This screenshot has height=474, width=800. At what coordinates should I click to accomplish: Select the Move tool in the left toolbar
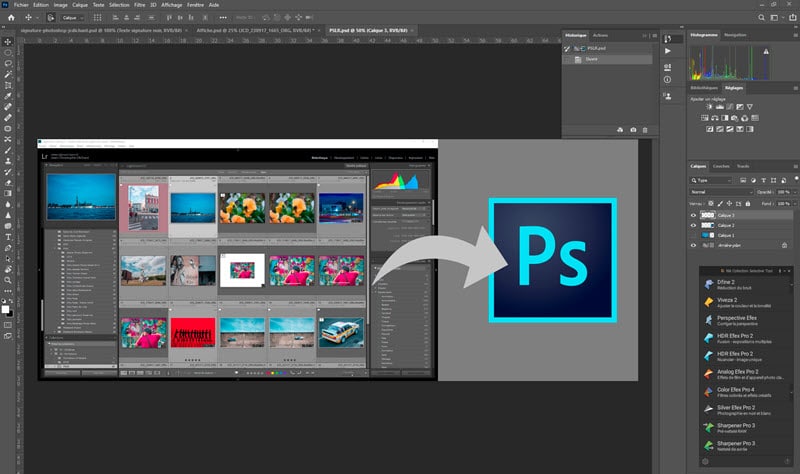coord(8,42)
